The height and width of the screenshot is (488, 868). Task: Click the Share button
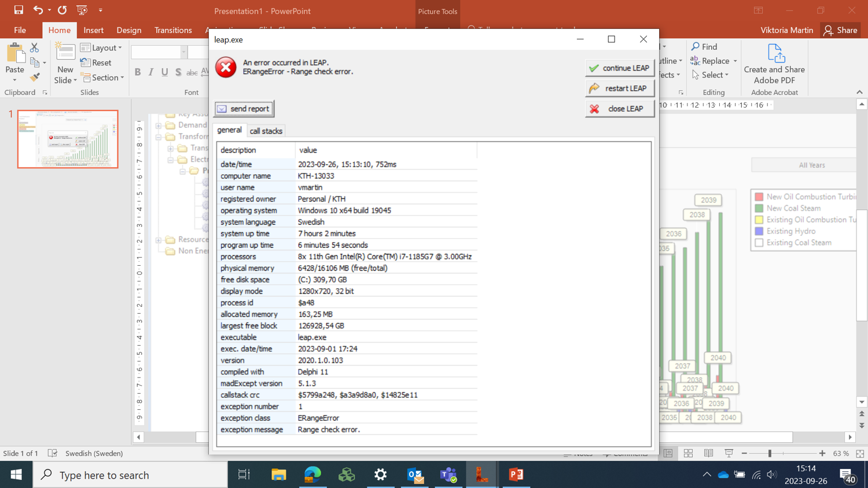click(x=841, y=30)
